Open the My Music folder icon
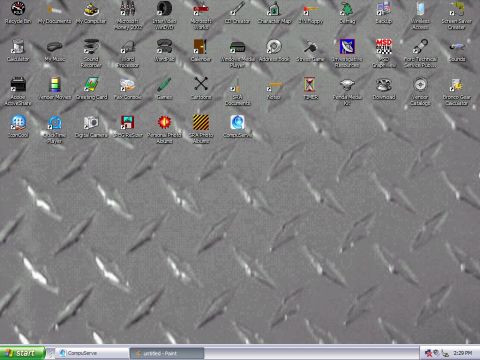480x360 pixels. pos(54,47)
